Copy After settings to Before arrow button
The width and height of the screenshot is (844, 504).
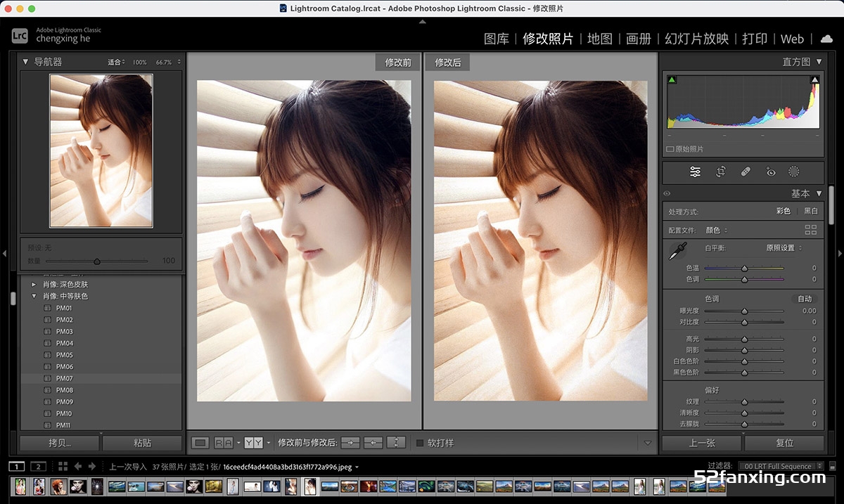[373, 443]
